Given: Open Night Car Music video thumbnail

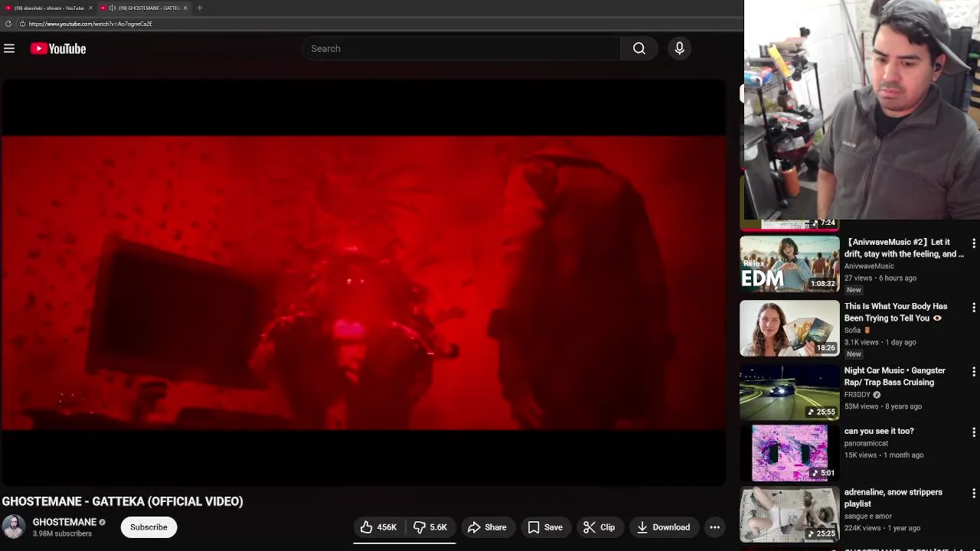Looking at the screenshot, I should (789, 393).
